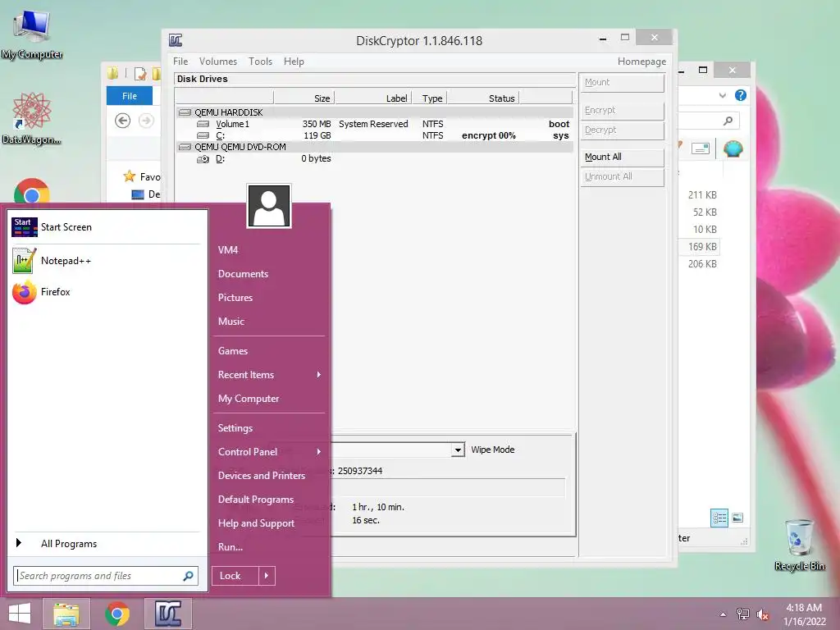
Task: Click the Mount button
Action: [x=622, y=83]
